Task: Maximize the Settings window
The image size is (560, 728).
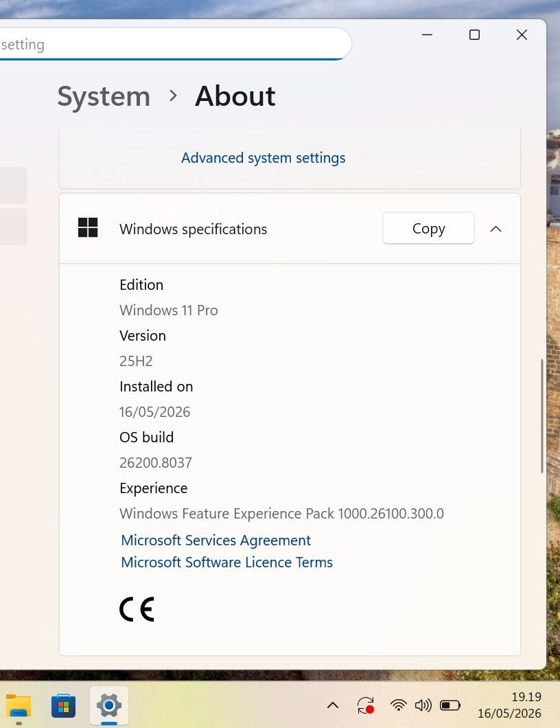Action: (475, 35)
